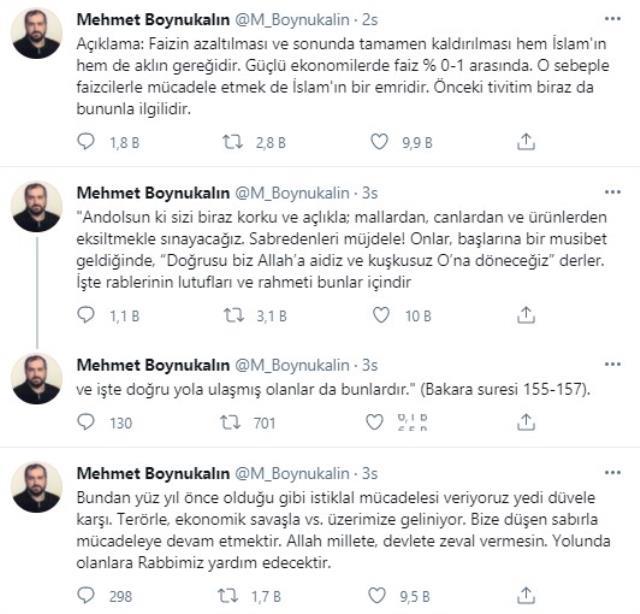This screenshot has width=640, height=614.
Task: Reply to the tweet starting with "Açıklama: Faizin"
Action: coord(87,143)
